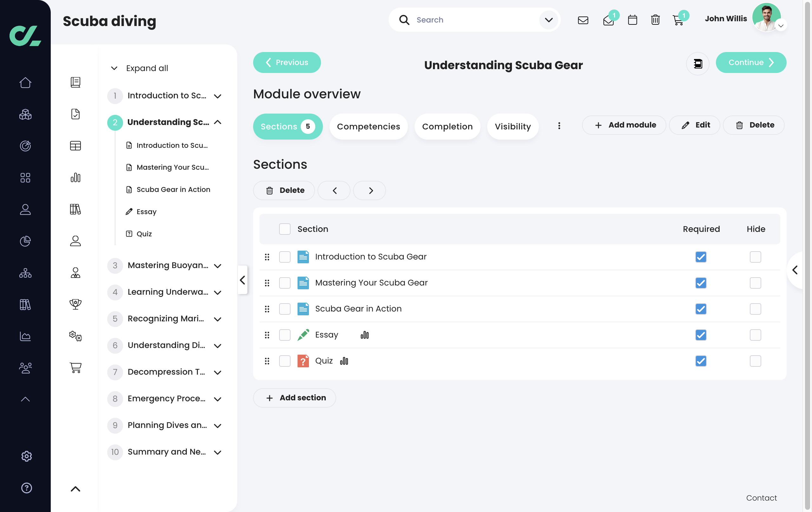The height and width of the screenshot is (512, 812).
Task: Click the statistics icon next to Essay row
Action: (x=364, y=335)
